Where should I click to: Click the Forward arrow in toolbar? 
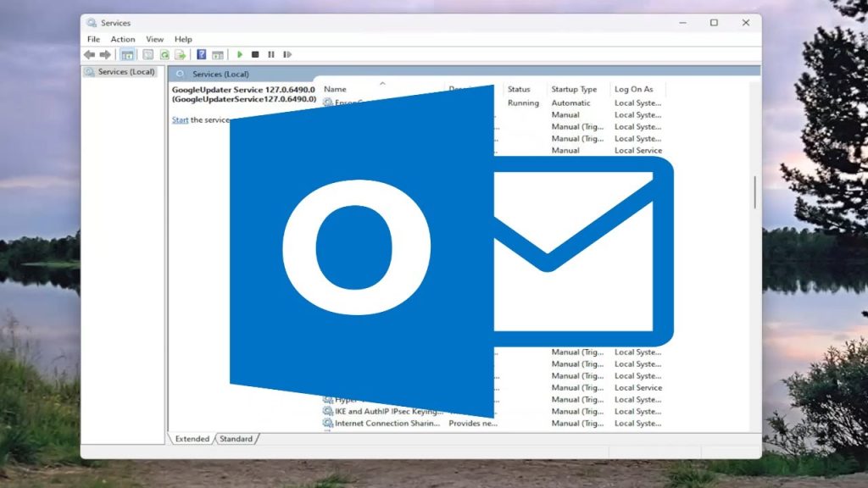[105, 55]
